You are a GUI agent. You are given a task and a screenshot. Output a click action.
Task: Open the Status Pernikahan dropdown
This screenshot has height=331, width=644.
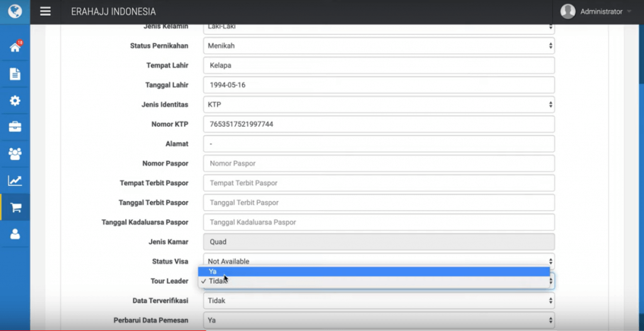(x=379, y=46)
